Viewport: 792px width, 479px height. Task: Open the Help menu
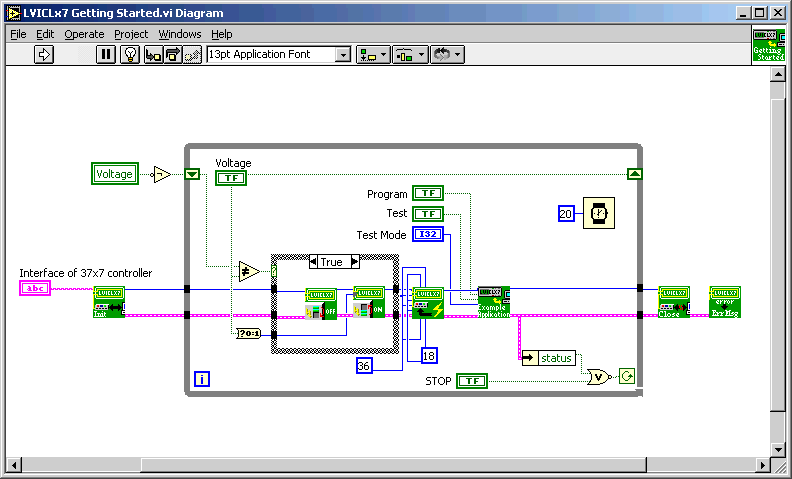tap(222, 34)
